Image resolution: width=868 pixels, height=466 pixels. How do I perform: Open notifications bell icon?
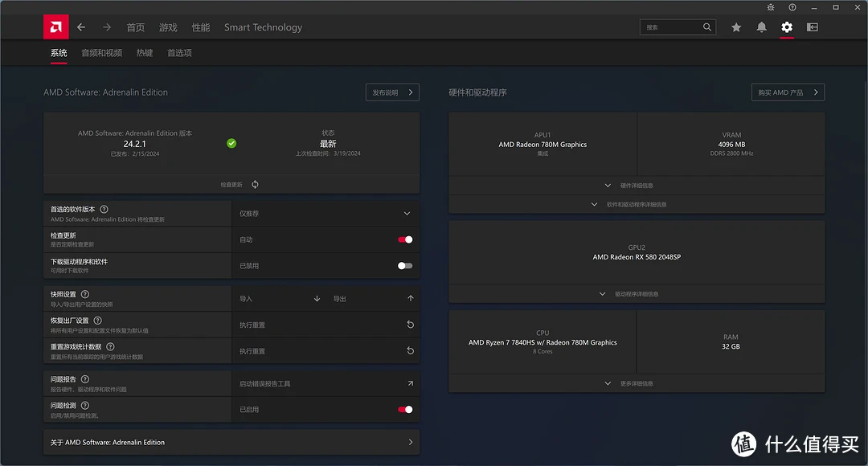[762, 27]
